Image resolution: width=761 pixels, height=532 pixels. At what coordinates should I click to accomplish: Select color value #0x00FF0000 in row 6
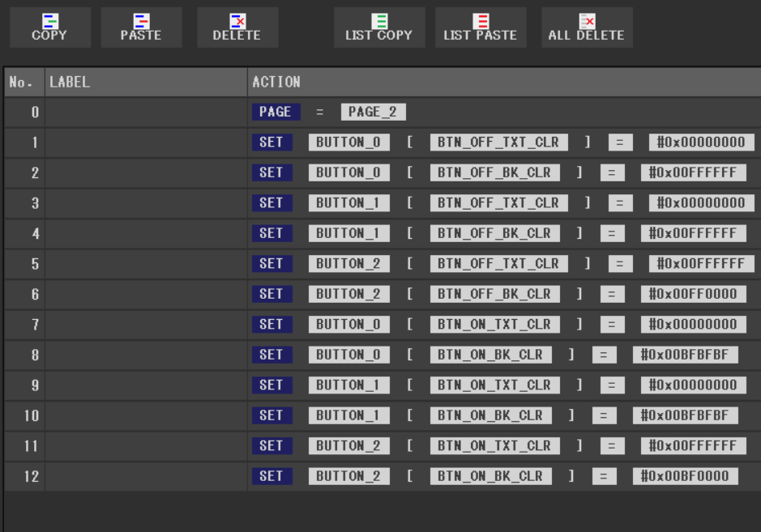693,295
